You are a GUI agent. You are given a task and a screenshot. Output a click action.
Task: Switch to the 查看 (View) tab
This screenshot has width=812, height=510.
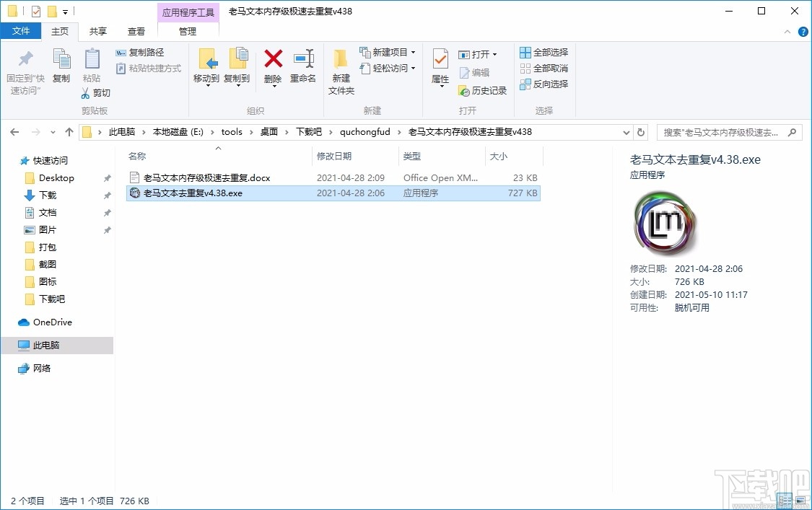click(136, 31)
